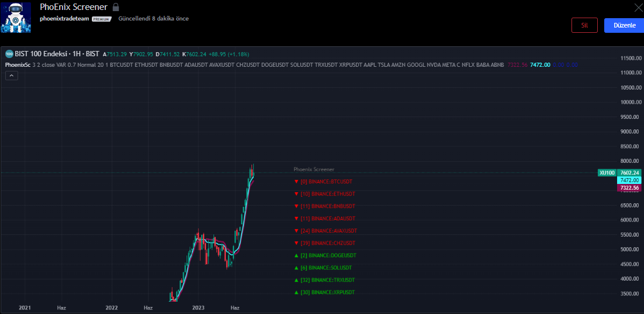Click the 2021 label on time axis
The image size is (644, 314).
(25, 308)
